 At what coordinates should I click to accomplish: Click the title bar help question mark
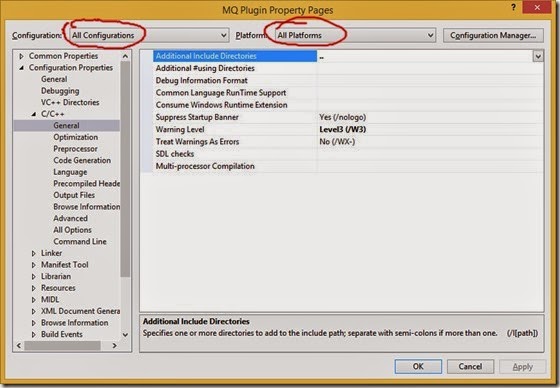514,7
